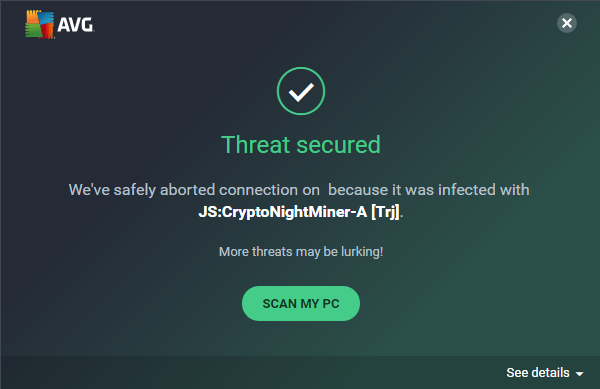The image size is (600, 389).
Task: Click the See details dropdown arrow
Action: [x=579, y=374]
